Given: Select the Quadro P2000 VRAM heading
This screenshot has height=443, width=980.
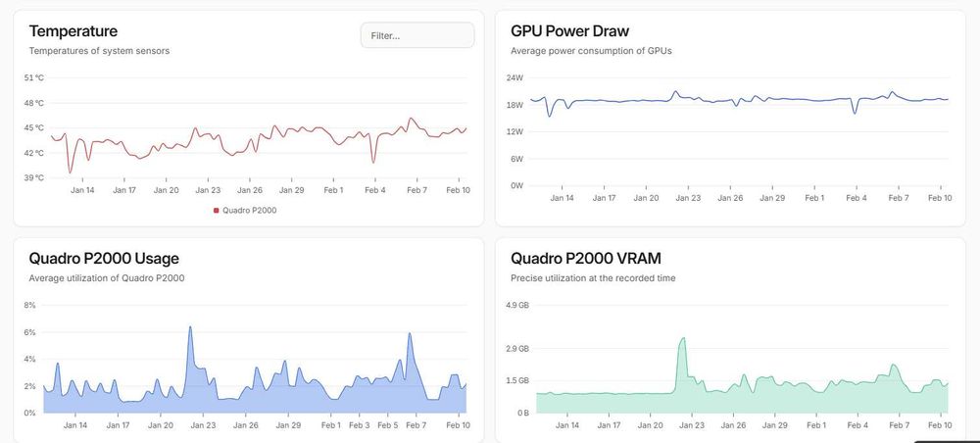Looking at the screenshot, I should [586, 259].
